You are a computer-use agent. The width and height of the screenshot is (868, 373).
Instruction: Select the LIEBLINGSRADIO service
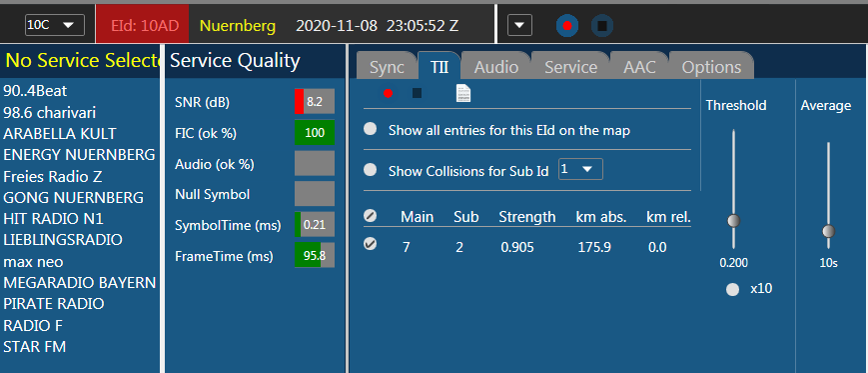coord(63,240)
